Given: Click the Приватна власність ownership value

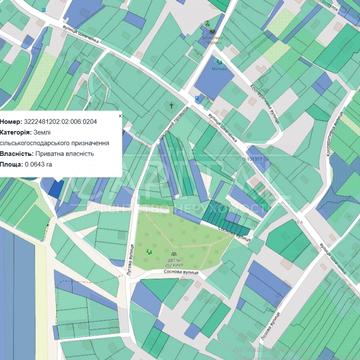Looking at the screenshot, I should [x=64, y=154].
